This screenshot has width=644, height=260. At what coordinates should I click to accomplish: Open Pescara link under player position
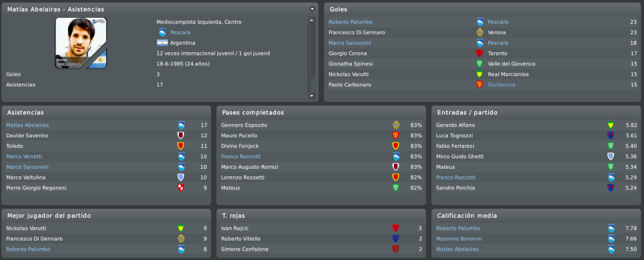180,32
